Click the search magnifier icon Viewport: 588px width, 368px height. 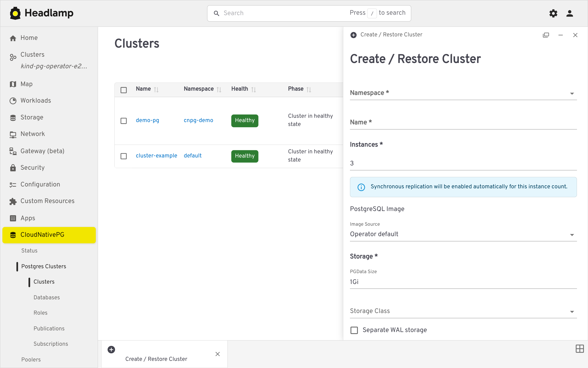tap(216, 13)
